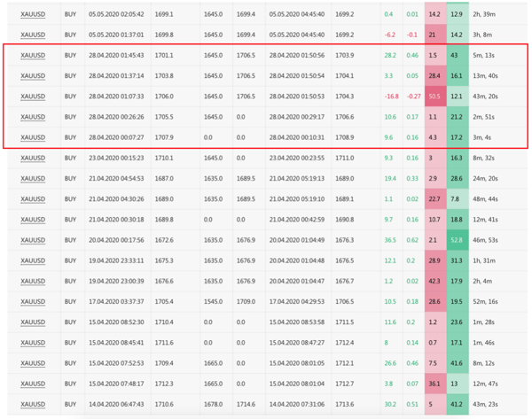Select XAUUSD link in 23.04.2020 00:15:23 row
This screenshot has width=532, height=419.
coord(32,157)
